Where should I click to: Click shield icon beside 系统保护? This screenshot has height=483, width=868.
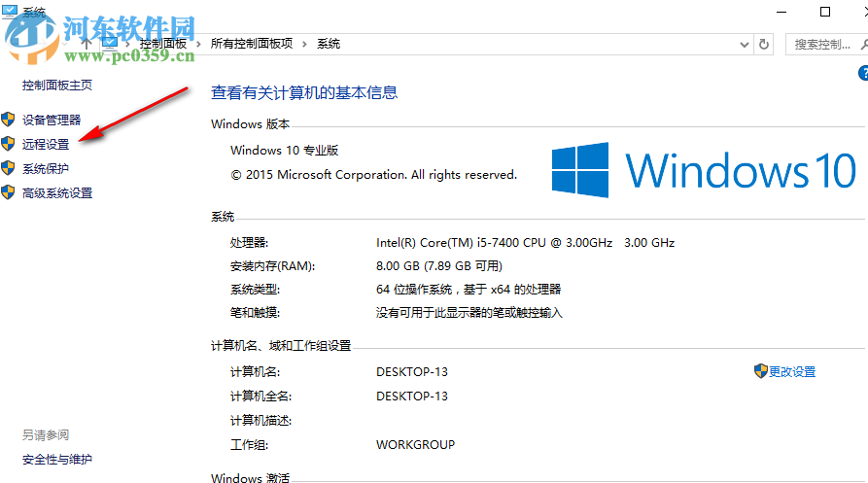coord(9,167)
